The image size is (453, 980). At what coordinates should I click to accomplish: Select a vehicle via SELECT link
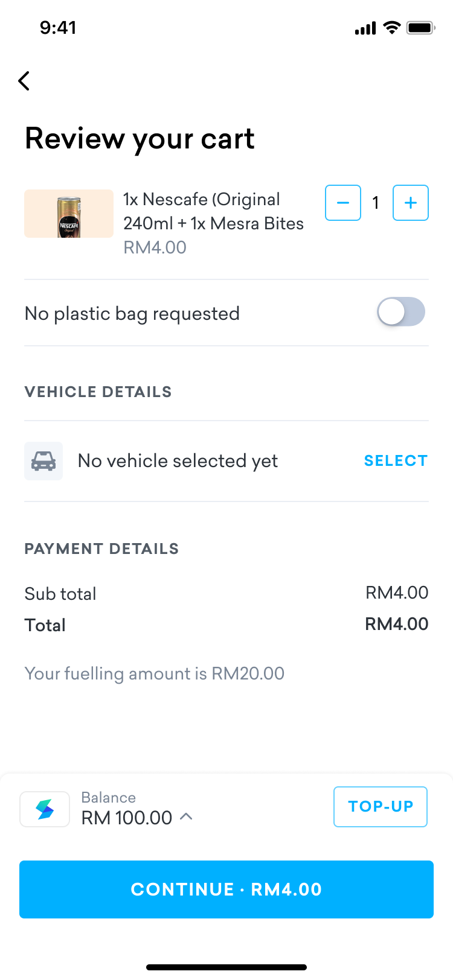(396, 461)
